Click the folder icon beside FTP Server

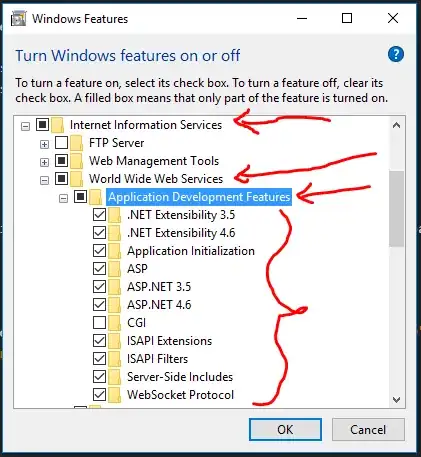(x=77, y=143)
